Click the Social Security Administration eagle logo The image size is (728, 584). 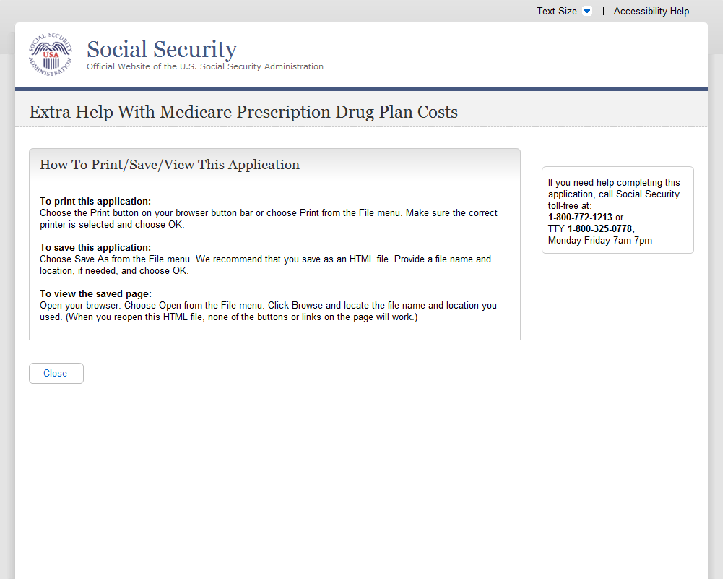click(x=51, y=54)
